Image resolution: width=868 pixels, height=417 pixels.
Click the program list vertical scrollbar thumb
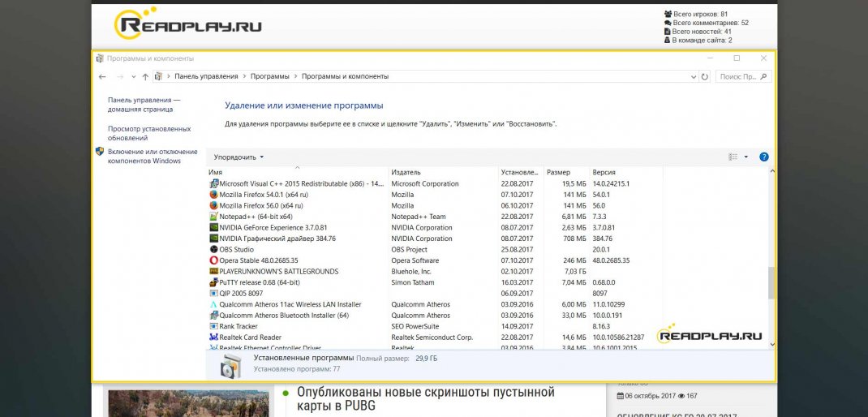pos(772,284)
